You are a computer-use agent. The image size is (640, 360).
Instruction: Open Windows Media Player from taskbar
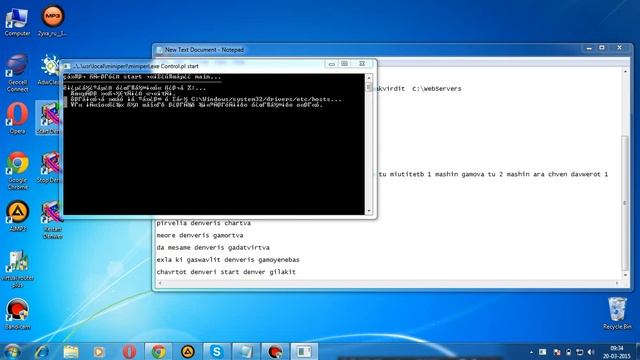point(99,351)
